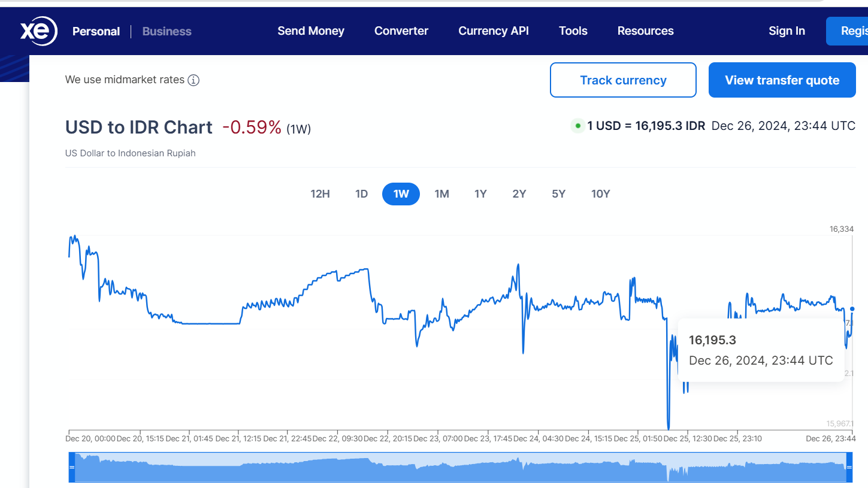
Task: Switch chart to 1M range
Action: [x=441, y=194]
